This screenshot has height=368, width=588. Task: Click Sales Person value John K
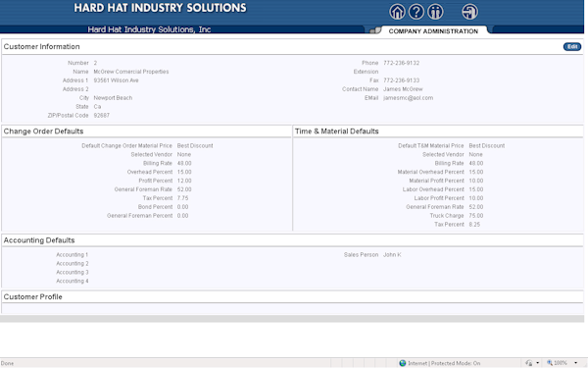(x=392, y=254)
